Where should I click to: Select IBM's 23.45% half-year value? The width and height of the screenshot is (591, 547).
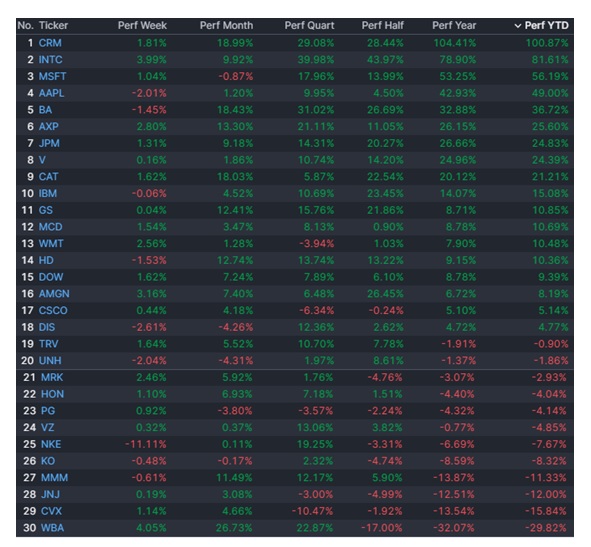point(385,193)
